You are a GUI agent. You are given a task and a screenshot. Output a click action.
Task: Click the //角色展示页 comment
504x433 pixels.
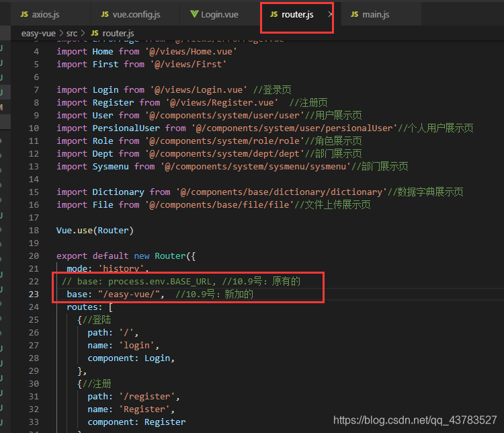tap(333, 141)
